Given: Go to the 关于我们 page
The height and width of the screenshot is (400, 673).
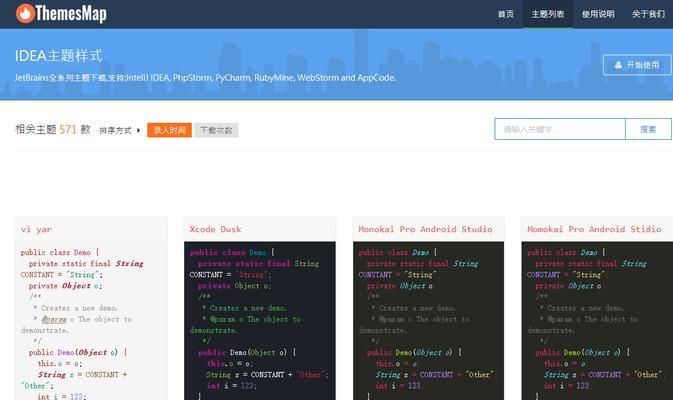Looking at the screenshot, I should [648, 14].
